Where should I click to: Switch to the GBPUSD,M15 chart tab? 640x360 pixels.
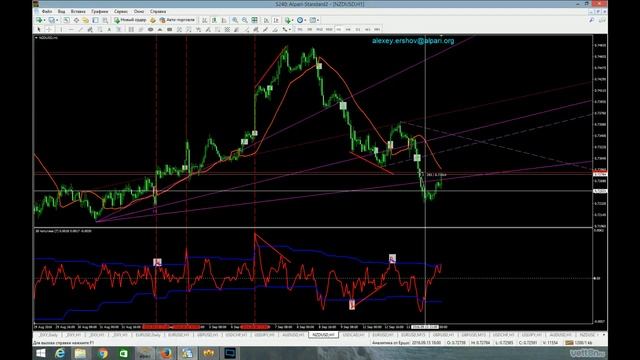tap(474, 335)
